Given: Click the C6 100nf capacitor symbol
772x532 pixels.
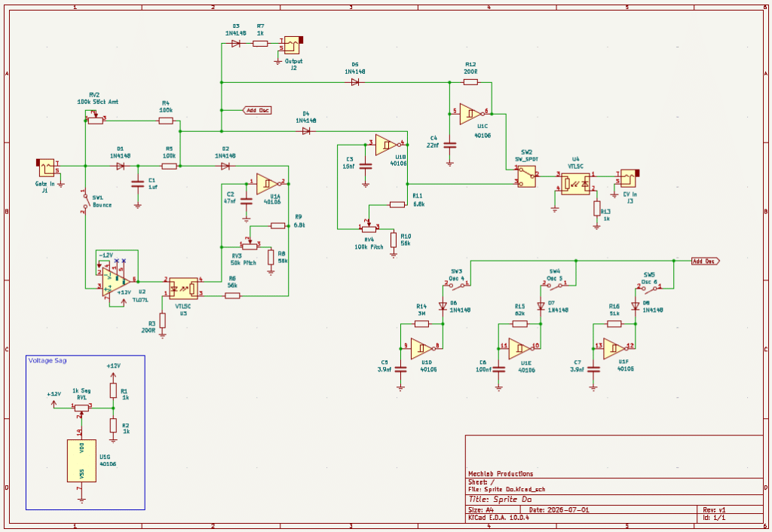Looking at the screenshot, I should [499, 368].
